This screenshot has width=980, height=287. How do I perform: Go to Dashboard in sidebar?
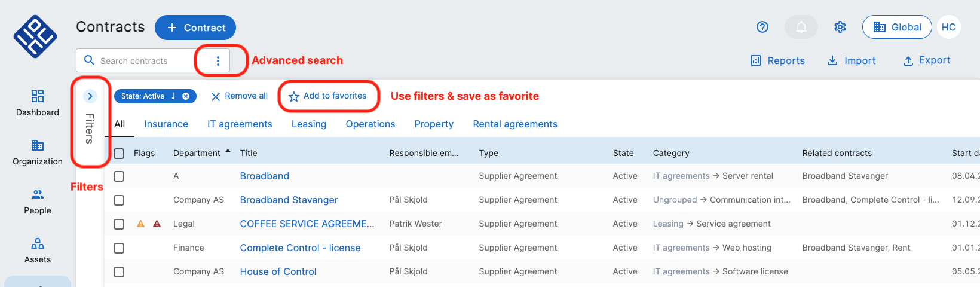[38, 103]
